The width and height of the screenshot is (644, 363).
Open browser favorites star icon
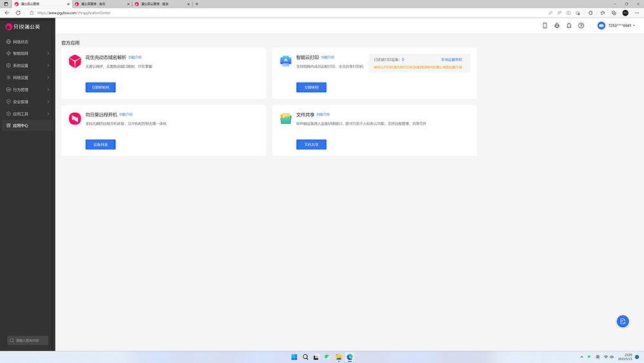pos(603,13)
